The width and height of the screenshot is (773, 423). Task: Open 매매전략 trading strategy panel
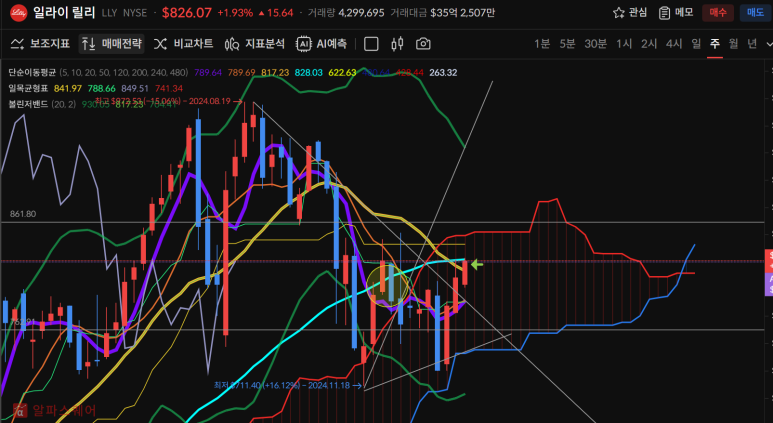tap(111, 44)
